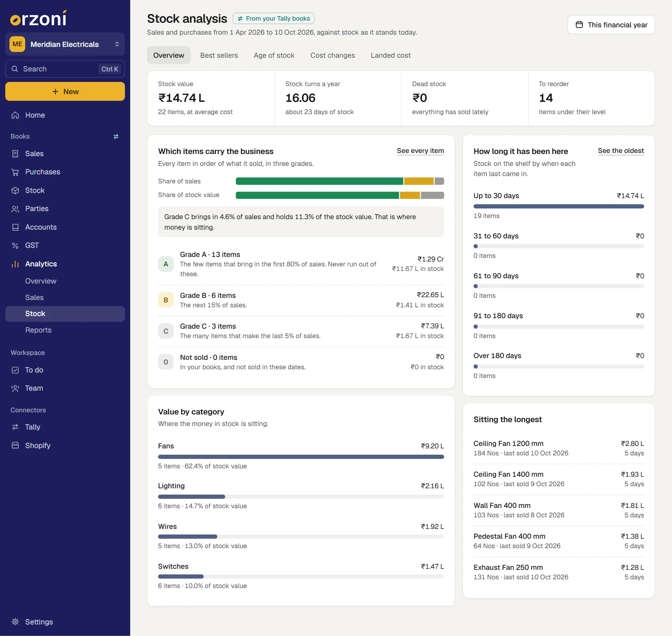Screen dimensions: 672x636
Task: Switch to the Landed cost tab
Action: (391, 55)
